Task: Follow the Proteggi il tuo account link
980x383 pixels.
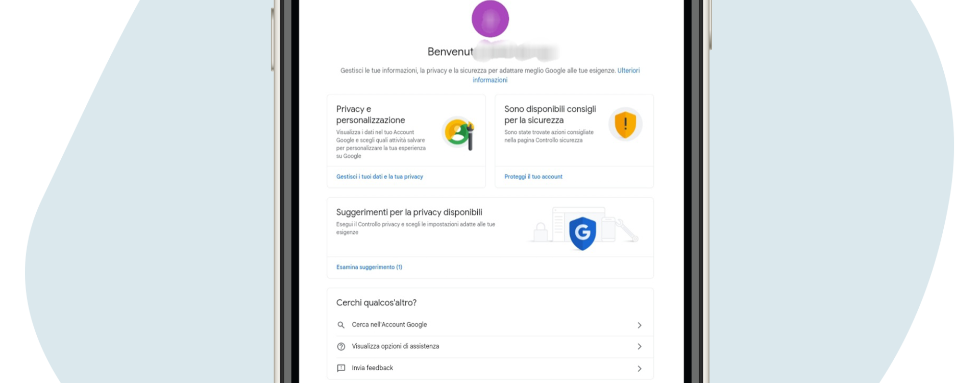Action: coord(533,177)
